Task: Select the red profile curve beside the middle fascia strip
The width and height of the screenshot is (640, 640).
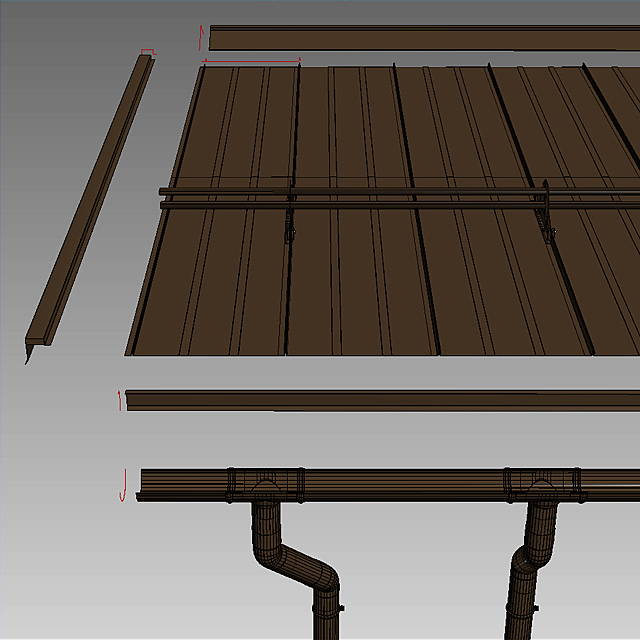Action: point(121,400)
